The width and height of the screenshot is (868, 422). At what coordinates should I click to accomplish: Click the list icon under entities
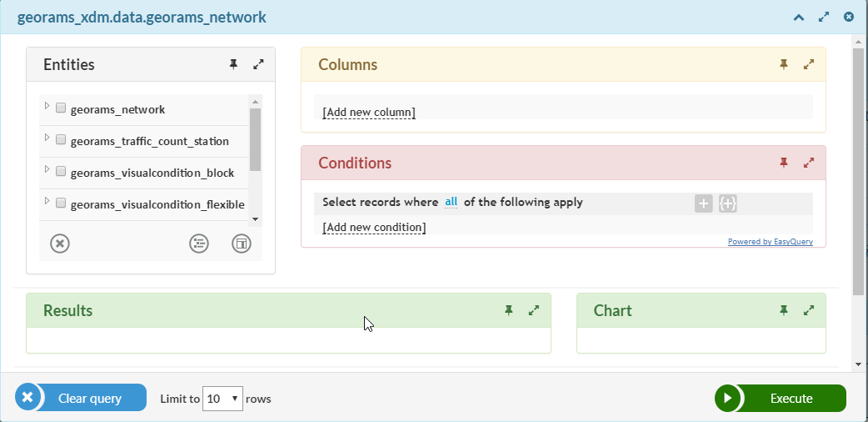click(x=199, y=244)
